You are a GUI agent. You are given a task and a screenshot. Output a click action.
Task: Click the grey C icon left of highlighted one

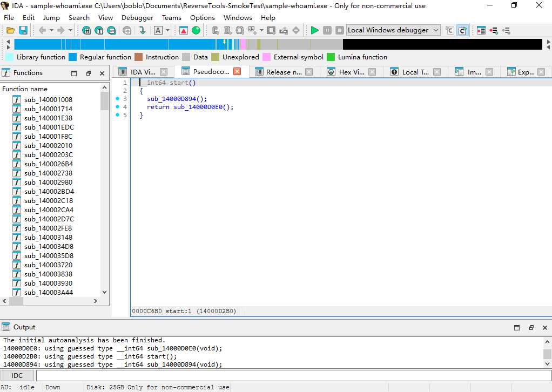coord(449,30)
